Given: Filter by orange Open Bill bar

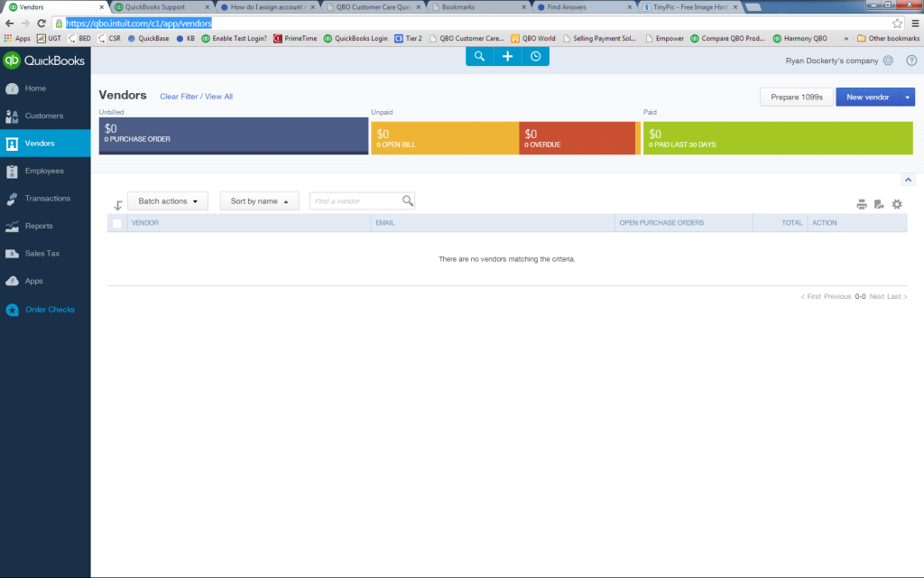Looking at the screenshot, I should coord(445,138).
